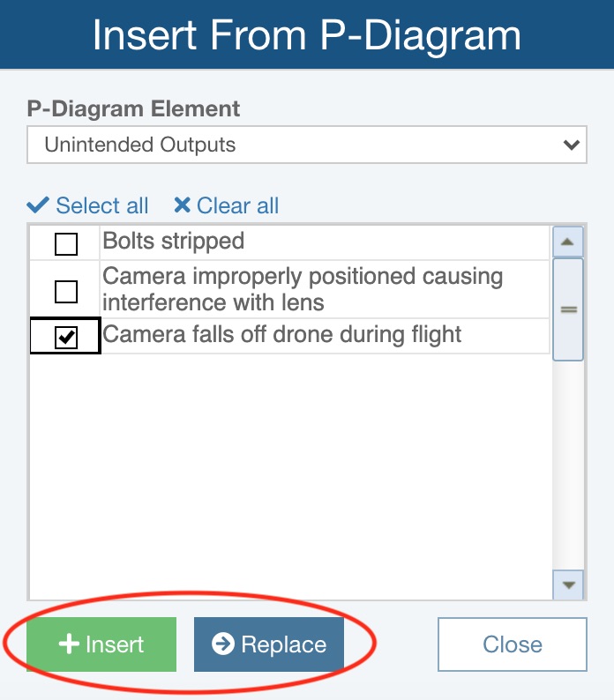Click the scroll up arrow in list
This screenshot has height=700, width=614.
click(567, 241)
